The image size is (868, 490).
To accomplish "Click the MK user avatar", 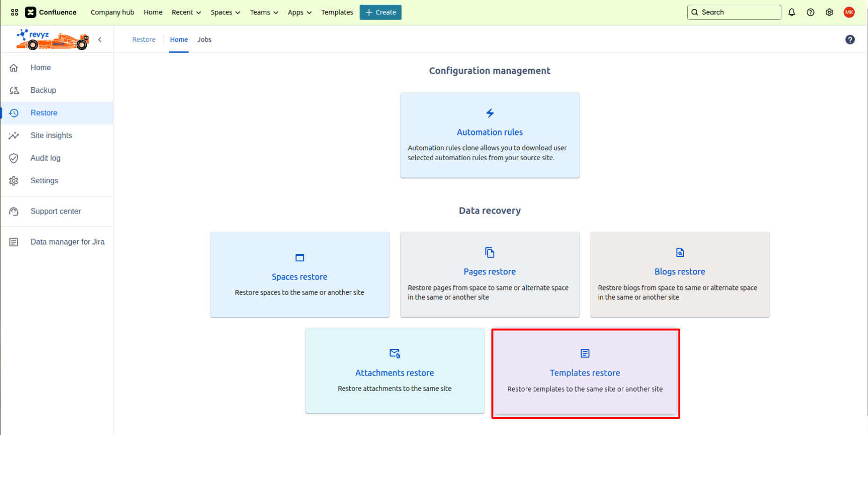I will (x=849, y=12).
